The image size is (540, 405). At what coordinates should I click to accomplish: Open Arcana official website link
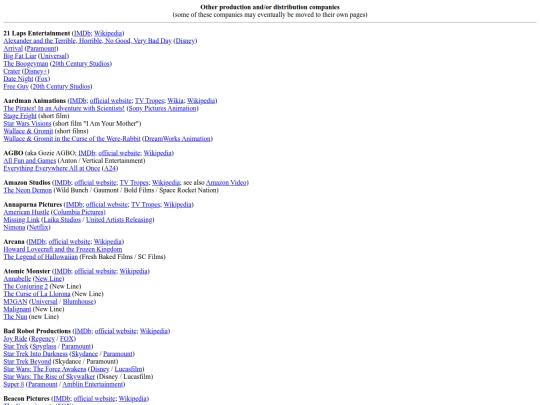pyautogui.click(x=70, y=242)
